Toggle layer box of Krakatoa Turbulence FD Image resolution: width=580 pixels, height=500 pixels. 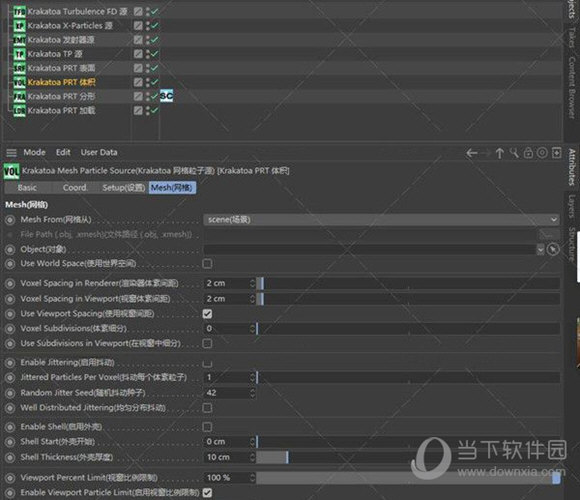pyautogui.click(x=138, y=11)
